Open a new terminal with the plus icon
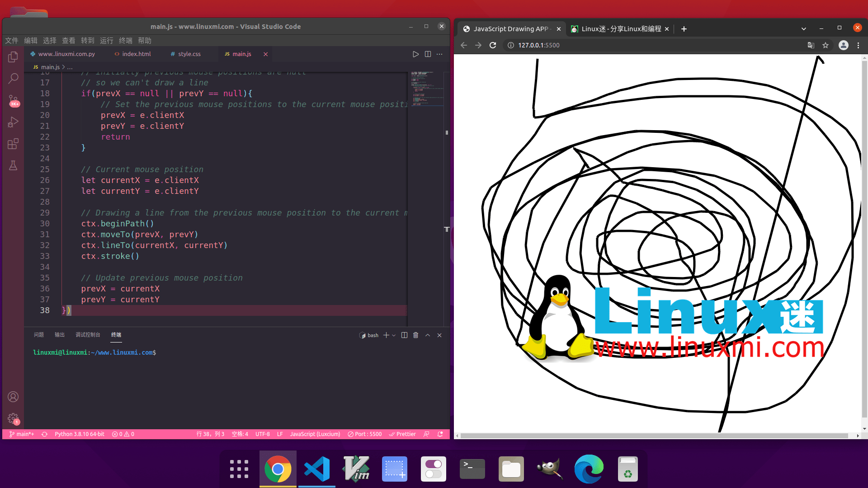Screen dimensions: 868x488 (385, 335)
